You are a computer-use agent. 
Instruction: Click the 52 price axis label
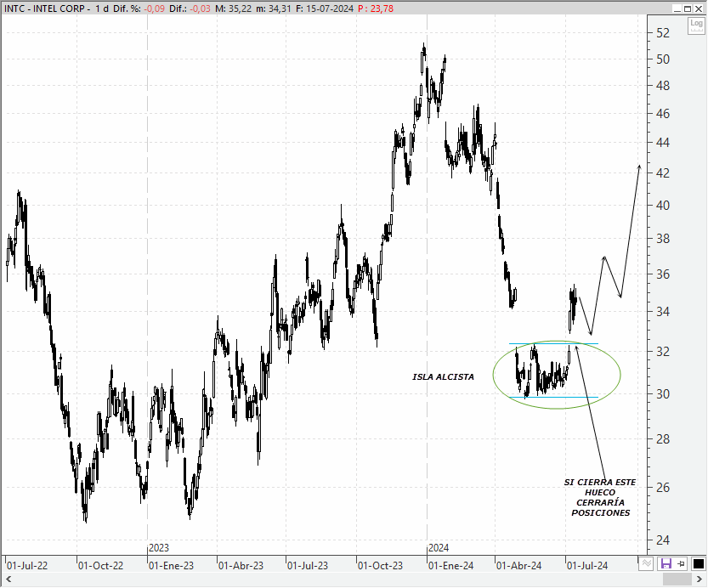[x=663, y=33]
